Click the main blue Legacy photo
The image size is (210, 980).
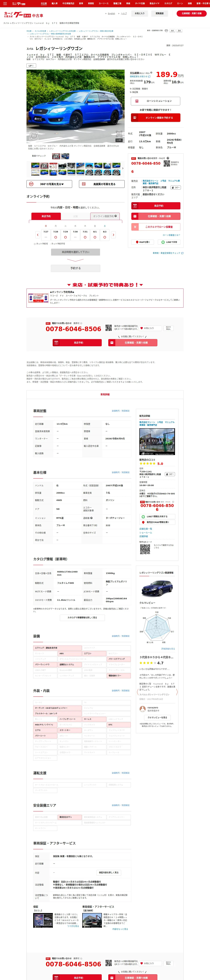[75, 106]
